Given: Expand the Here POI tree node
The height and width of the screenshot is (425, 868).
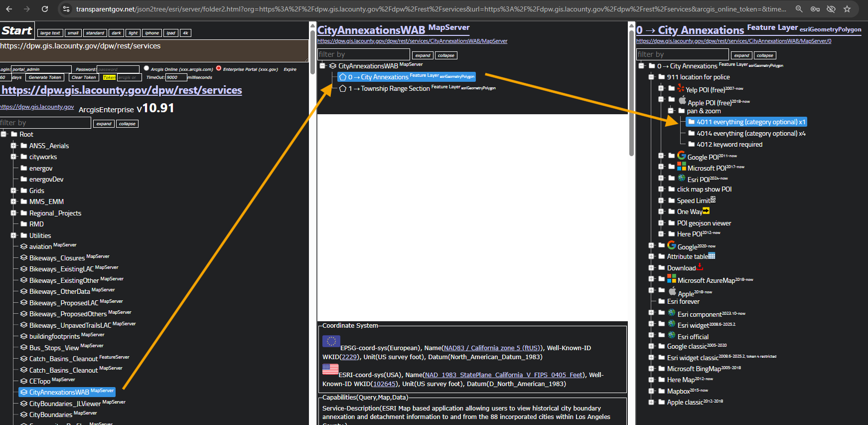Looking at the screenshot, I should (661, 234).
